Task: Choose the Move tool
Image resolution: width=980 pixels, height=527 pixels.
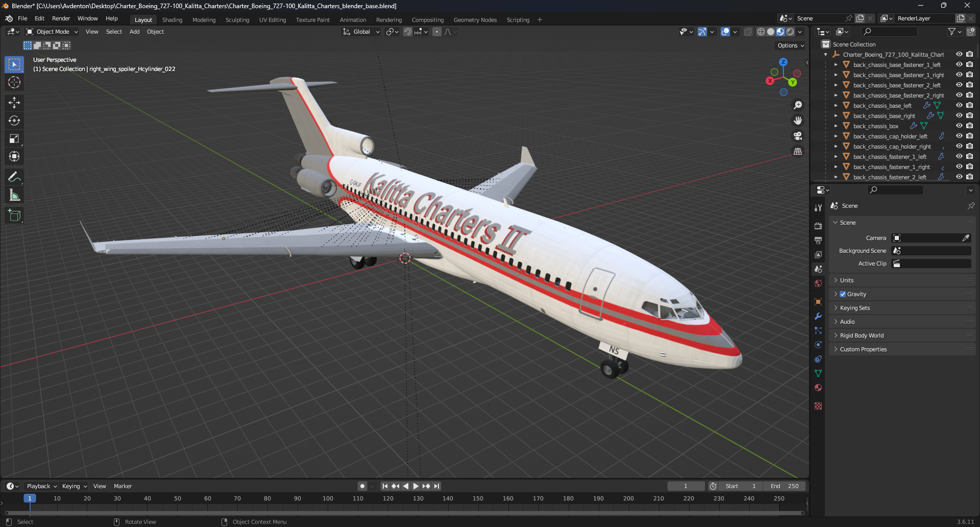Action: point(14,103)
